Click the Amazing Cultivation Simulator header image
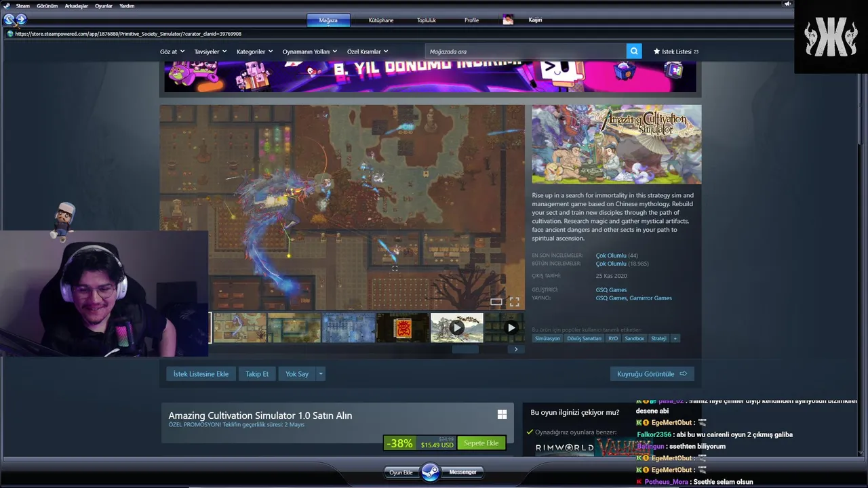This screenshot has width=868, height=488. (616, 144)
